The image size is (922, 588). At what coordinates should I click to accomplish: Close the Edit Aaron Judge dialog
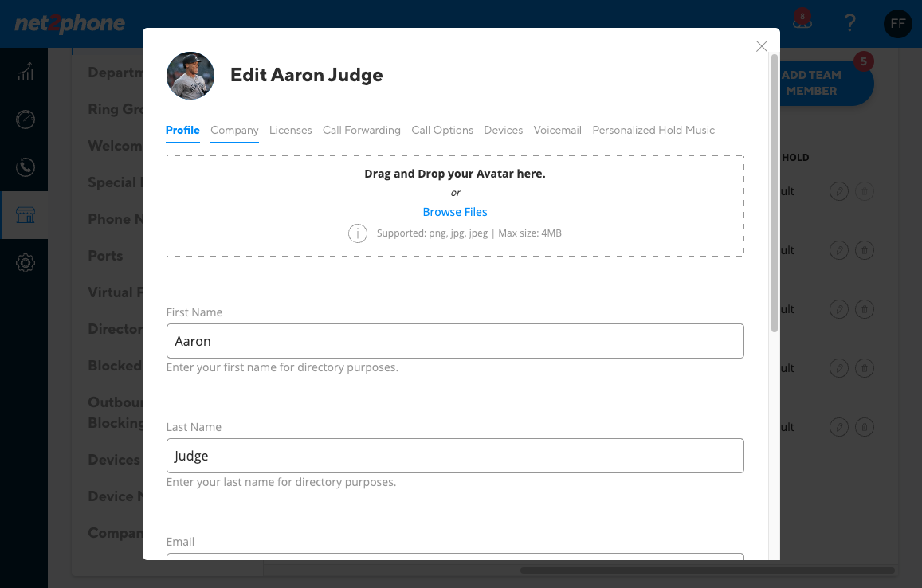762,46
